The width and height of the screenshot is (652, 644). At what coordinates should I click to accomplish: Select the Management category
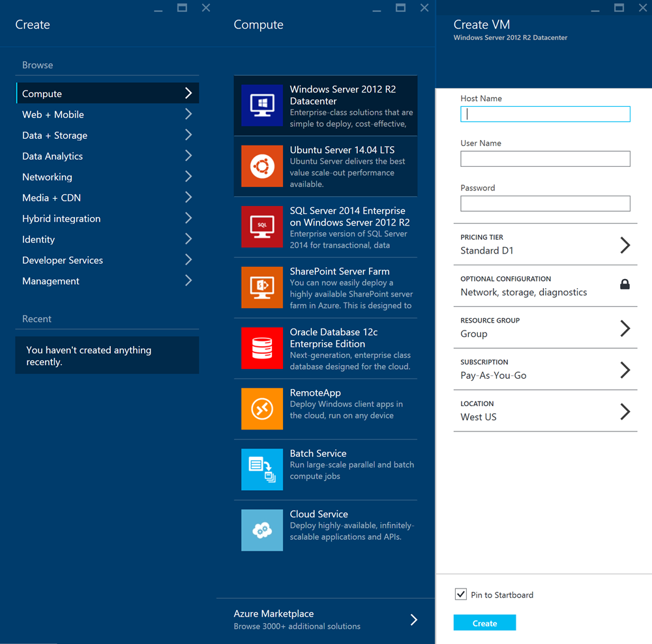click(x=108, y=281)
